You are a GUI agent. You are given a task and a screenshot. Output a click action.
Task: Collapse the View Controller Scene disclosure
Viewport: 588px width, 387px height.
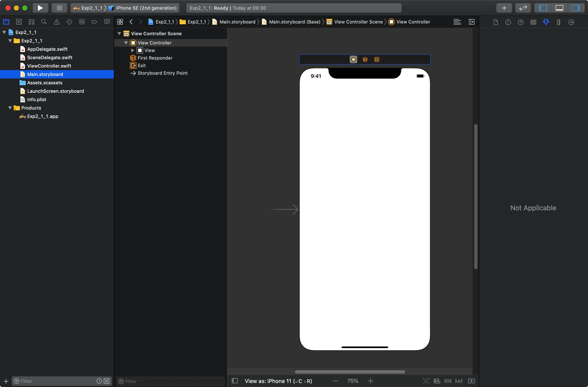(x=119, y=34)
